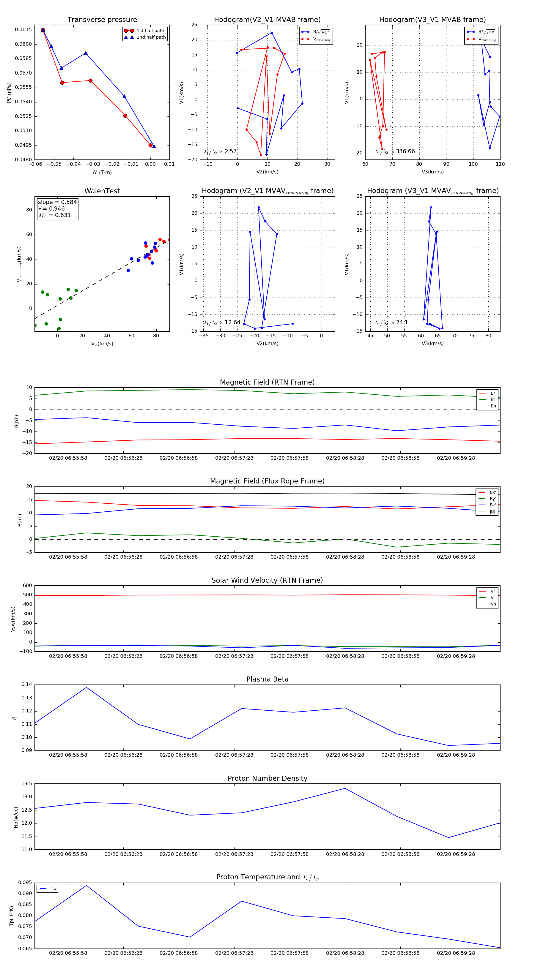Screen dimensions: 535x980
Task: Click the "Magnetic Field (RTN Frame)" title
Action: (x=267, y=382)
